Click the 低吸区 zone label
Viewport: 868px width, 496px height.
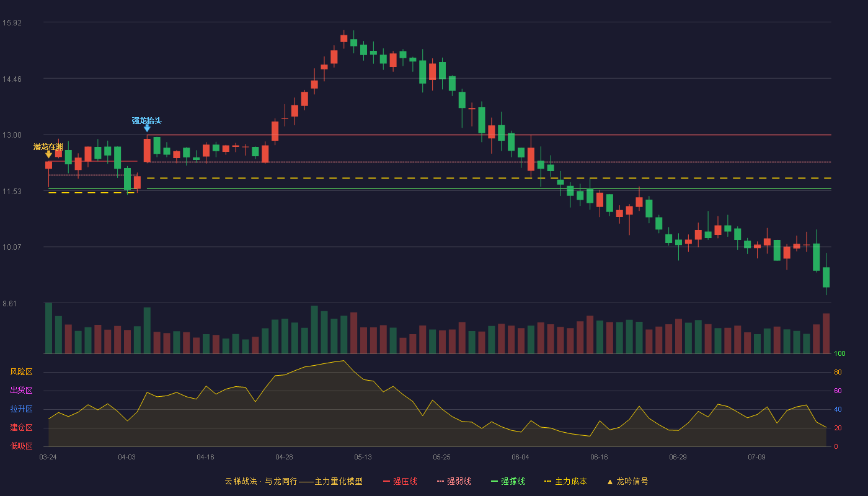point(21,446)
